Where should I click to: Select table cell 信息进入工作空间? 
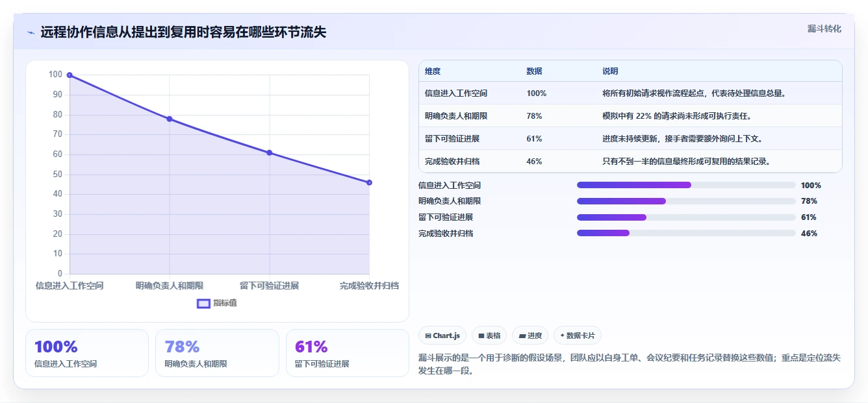pos(456,93)
